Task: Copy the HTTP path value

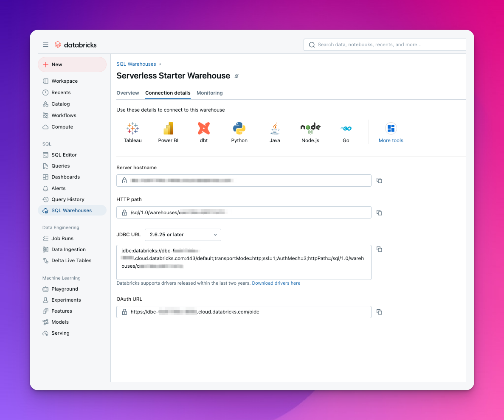Action: pos(379,213)
